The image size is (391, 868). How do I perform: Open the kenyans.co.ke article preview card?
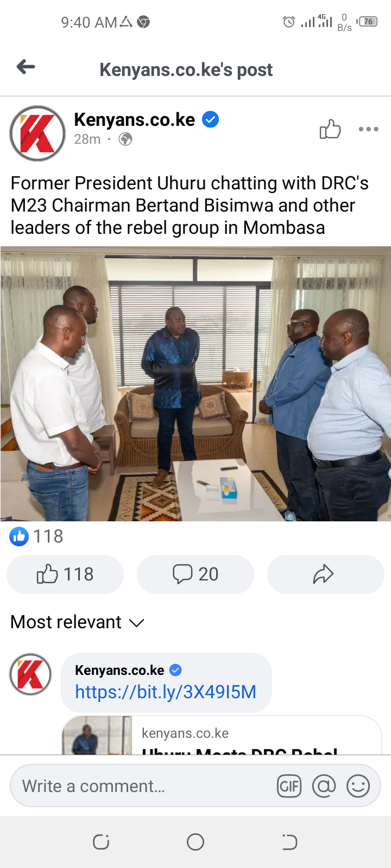tap(222, 736)
